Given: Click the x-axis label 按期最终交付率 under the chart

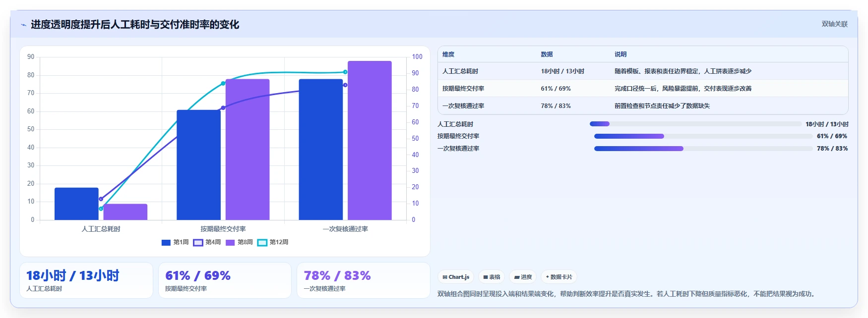Looking at the screenshot, I should coord(223,229).
